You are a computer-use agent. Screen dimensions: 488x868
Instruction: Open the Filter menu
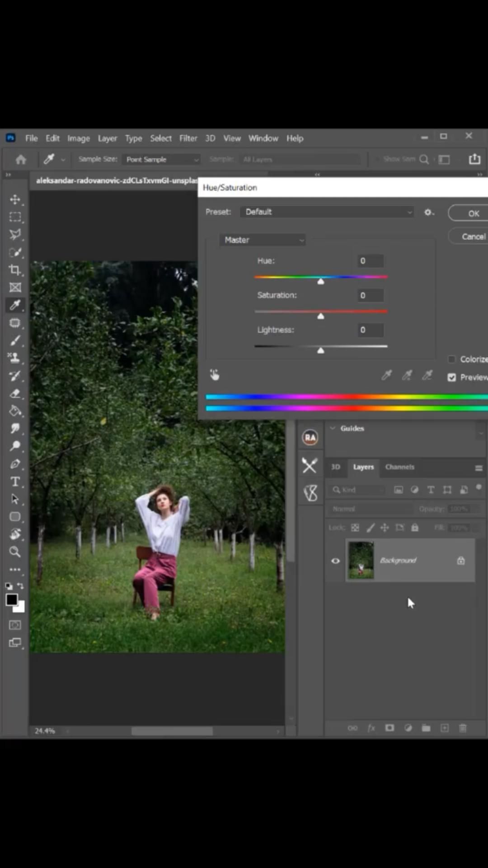[x=188, y=138]
